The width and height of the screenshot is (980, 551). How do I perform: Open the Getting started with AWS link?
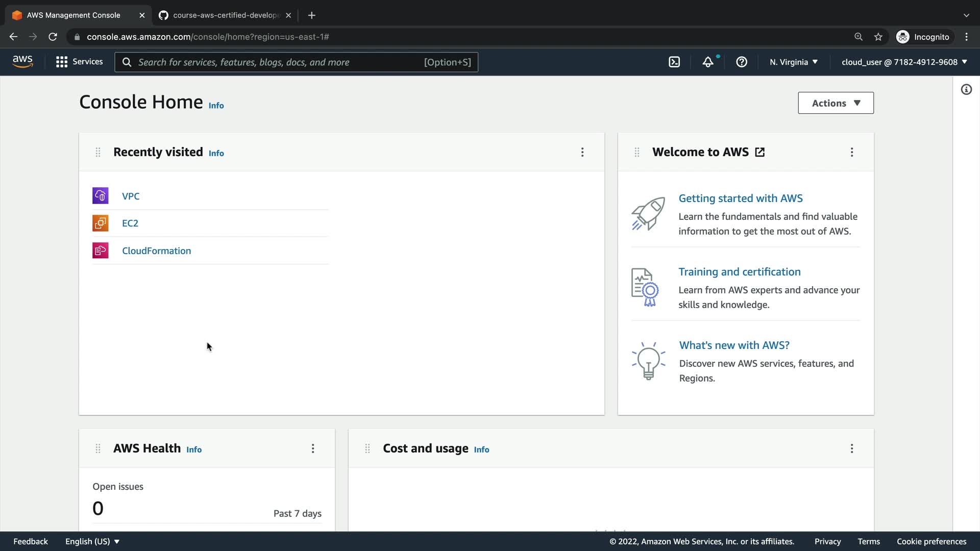740,198
